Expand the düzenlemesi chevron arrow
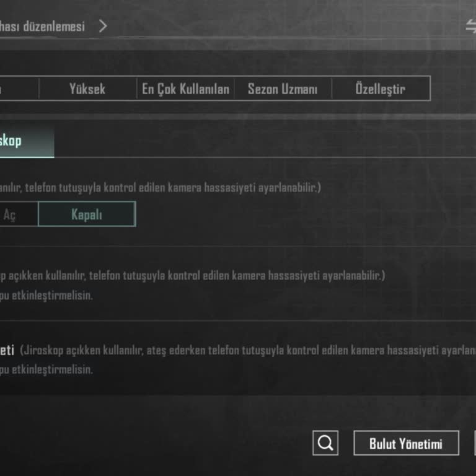This screenshot has height=476, width=476. [103, 26]
